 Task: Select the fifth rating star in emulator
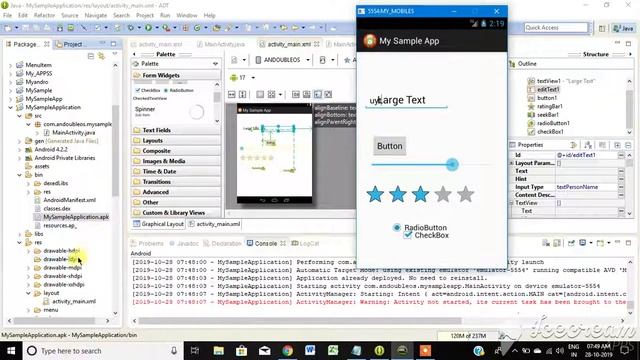(x=465, y=194)
